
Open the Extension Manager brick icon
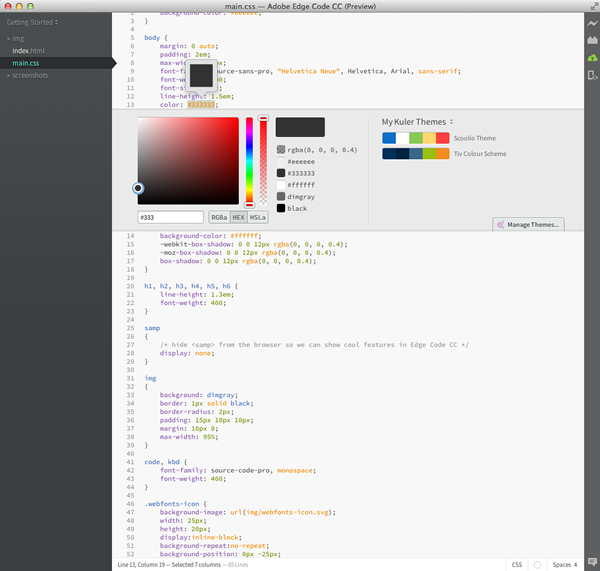pos(592,40)
